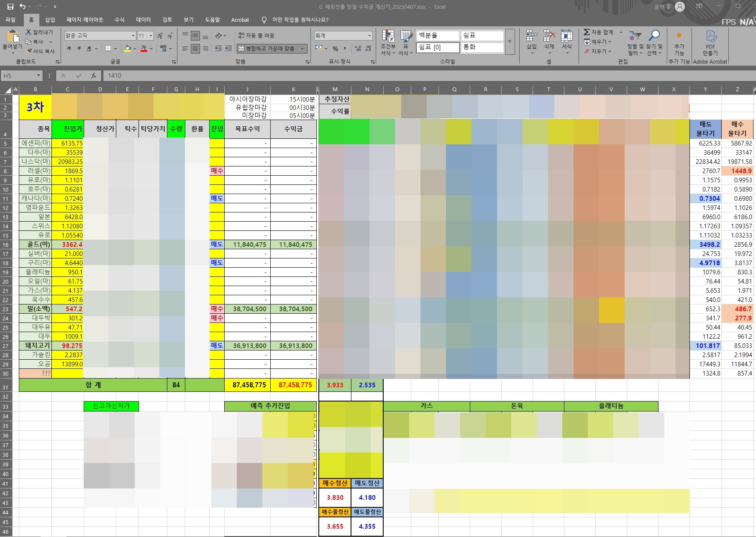Open the font size dropdown
Image resolution: width=756 pixels, height=537 pixels.
pos(151,36)
